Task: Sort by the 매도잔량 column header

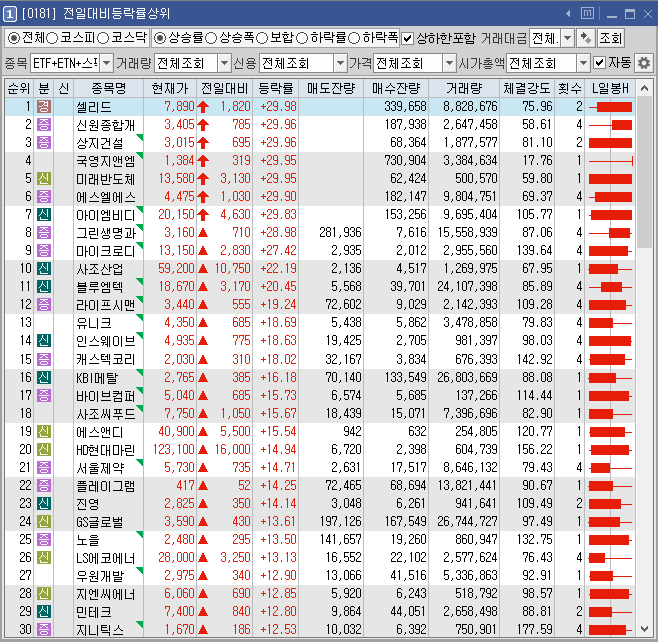Action: (x=331, y=88)
